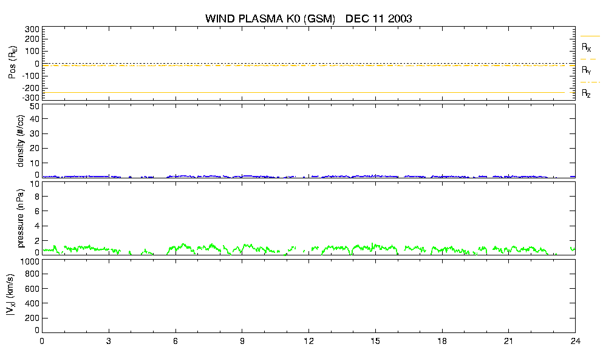The height and width of the screenshot is (364, 603).
Task: Click the hour 24 tick label
Action: coord(575,341)
